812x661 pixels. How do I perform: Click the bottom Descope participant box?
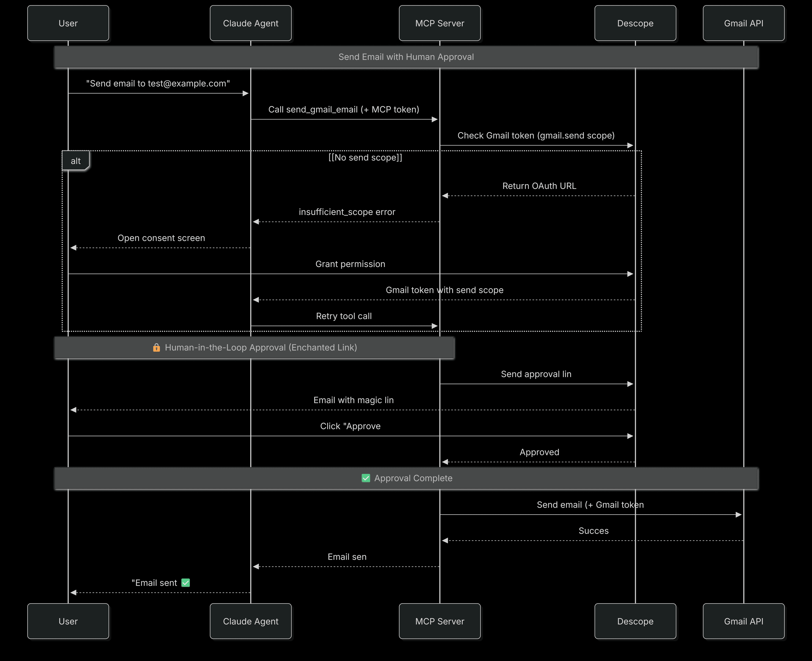coord(635,621)
